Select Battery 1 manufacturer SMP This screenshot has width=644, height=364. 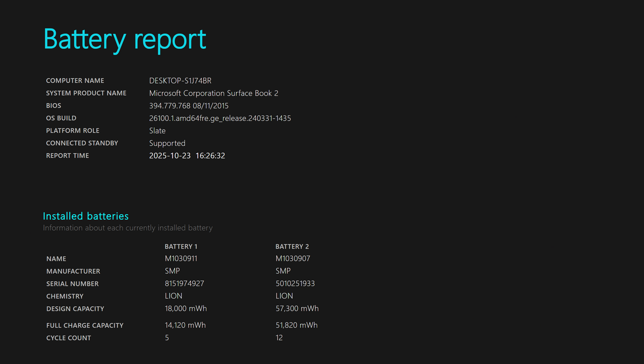coord(172,271)
